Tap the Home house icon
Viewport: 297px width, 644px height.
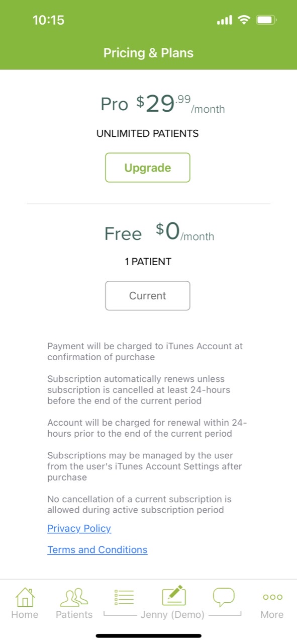(25, 597)
